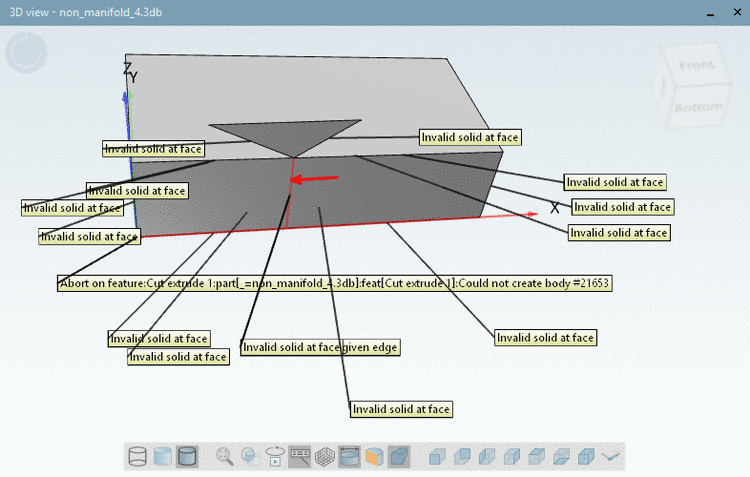Click the Front face of the navigation cube

tap(696, 65)
